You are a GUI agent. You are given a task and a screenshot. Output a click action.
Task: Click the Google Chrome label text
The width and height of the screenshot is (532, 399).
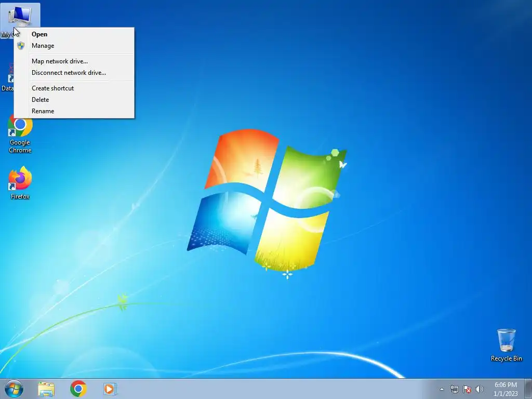coord(20,146)
